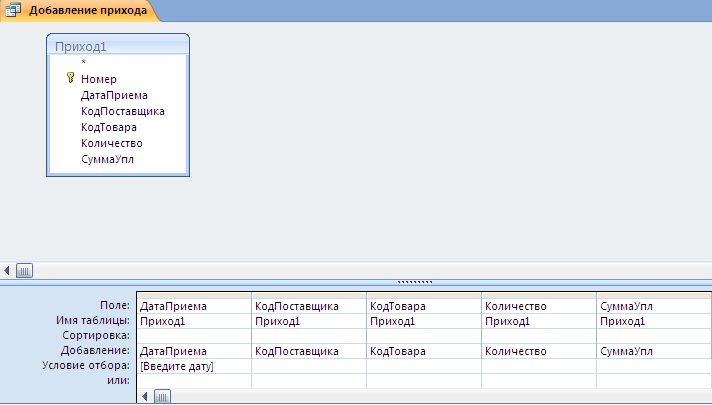712x405 pixels.
Task: Click the Условие отбора cell under КодТовара
Action: pos(424,366)
